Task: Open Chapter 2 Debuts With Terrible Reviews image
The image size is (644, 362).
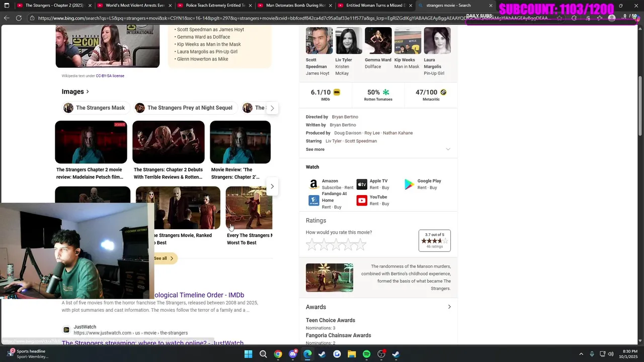Action: pos(169,142)
